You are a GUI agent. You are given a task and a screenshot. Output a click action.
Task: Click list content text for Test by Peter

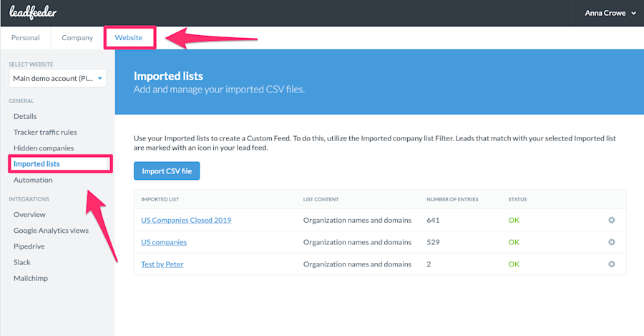click(x=357, y=264)
